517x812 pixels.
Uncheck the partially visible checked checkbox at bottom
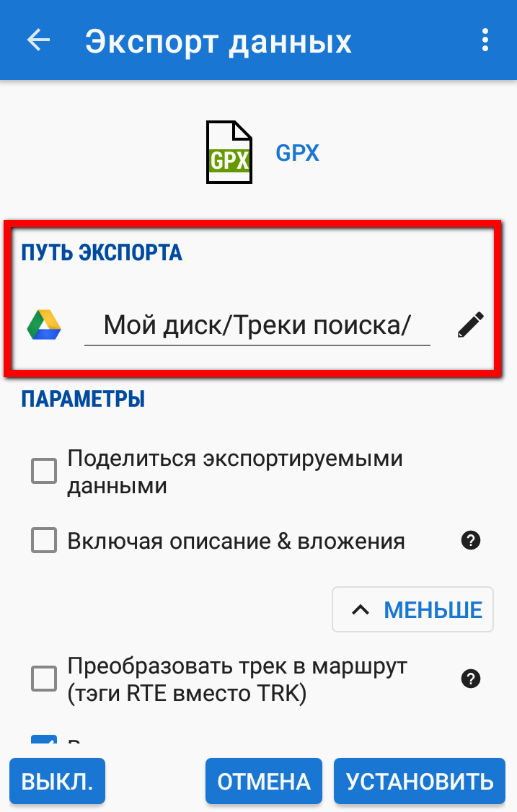pos(44,739)
